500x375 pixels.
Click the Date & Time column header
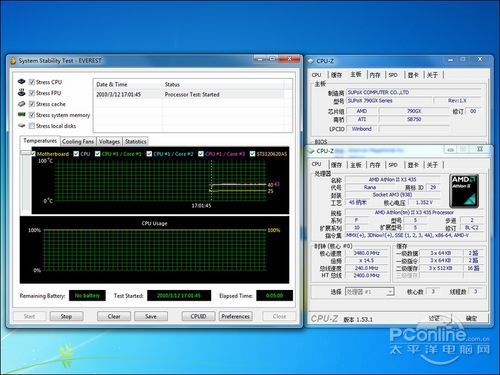coord(128,84)
